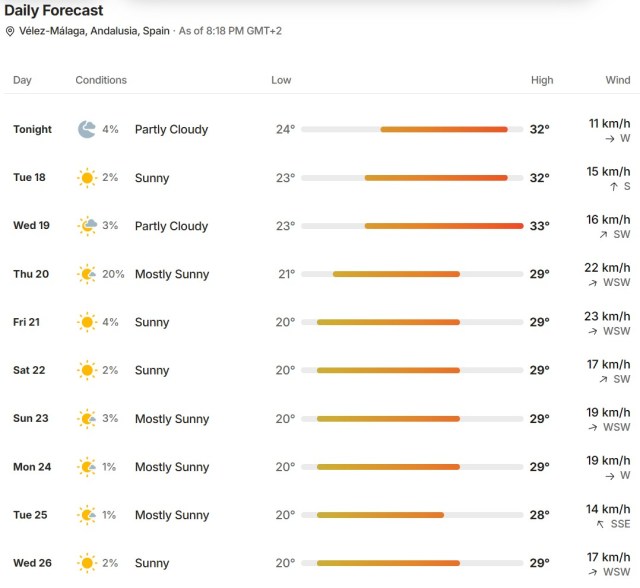The width and height of the screenshot is (640, 588).
Task: Click the south wind arrow for Tue 18
Action: click(x=614, y=187)
